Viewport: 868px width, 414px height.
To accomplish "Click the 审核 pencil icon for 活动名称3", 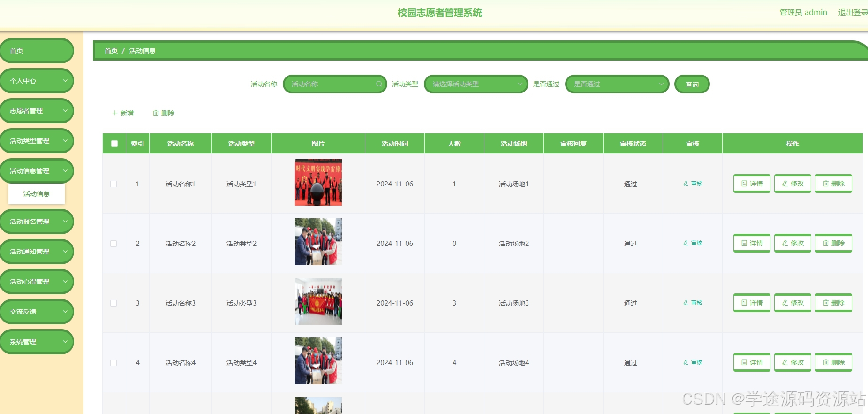I will coord(686,303).
